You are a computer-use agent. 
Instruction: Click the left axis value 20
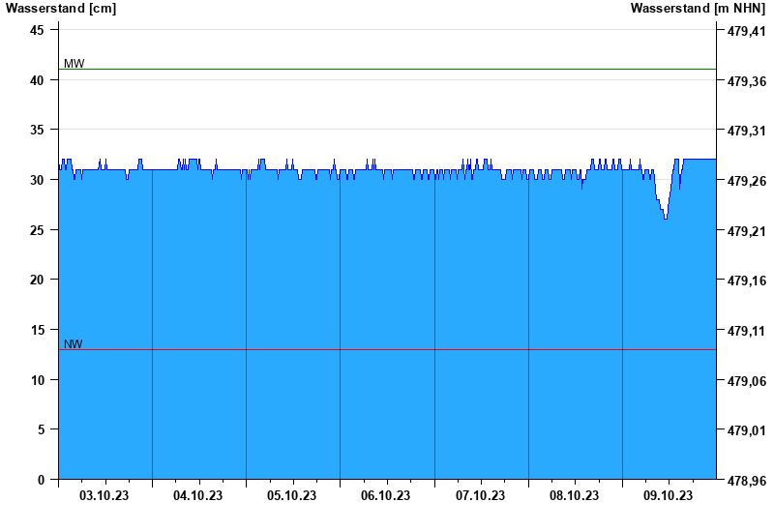pyautogui.click(x=37, y=280)
